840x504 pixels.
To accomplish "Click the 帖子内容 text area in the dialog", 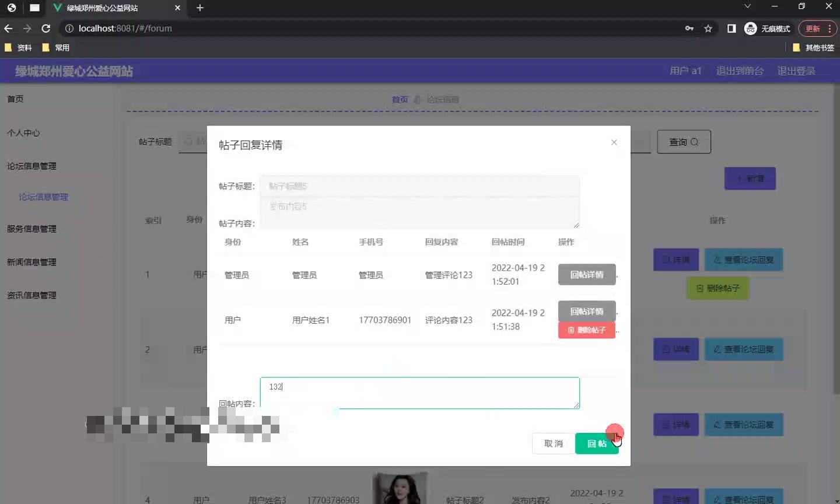I will [x=419, y=212].
